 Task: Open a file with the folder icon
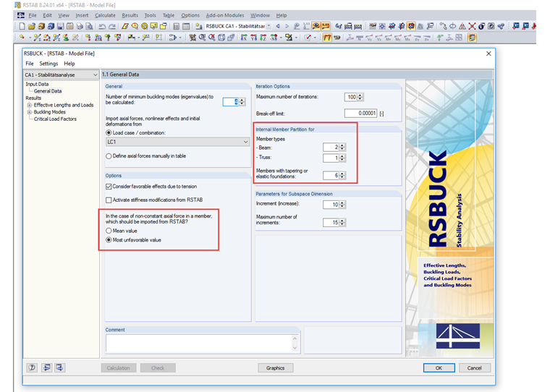tap(32, 26)
